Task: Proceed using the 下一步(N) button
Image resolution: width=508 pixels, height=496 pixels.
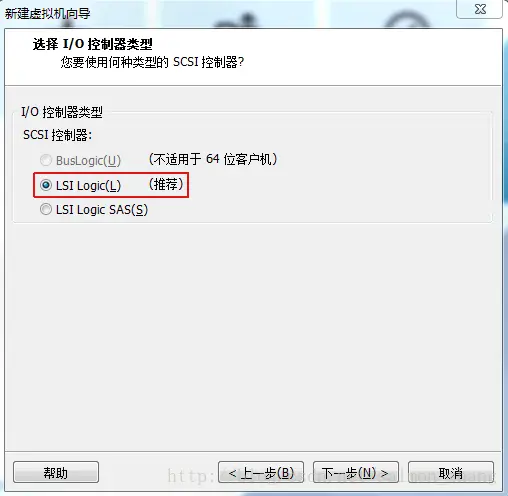Action: 356,472
